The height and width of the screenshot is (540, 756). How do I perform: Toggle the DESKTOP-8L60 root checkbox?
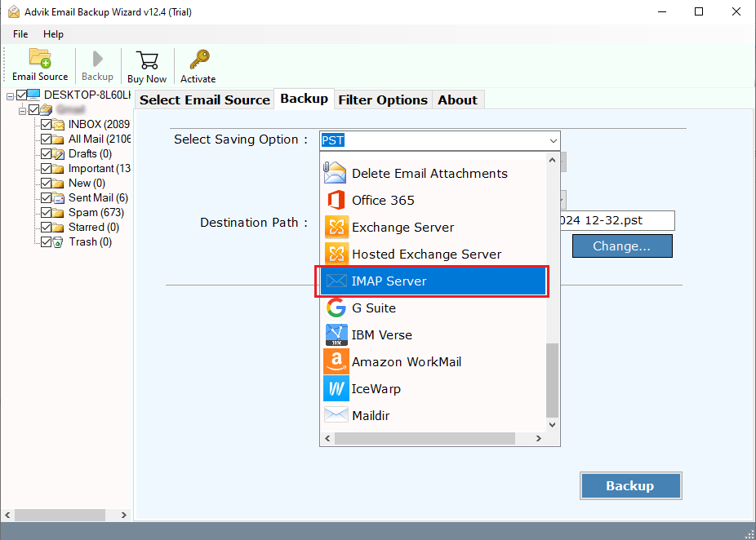[x=22, y=95]
